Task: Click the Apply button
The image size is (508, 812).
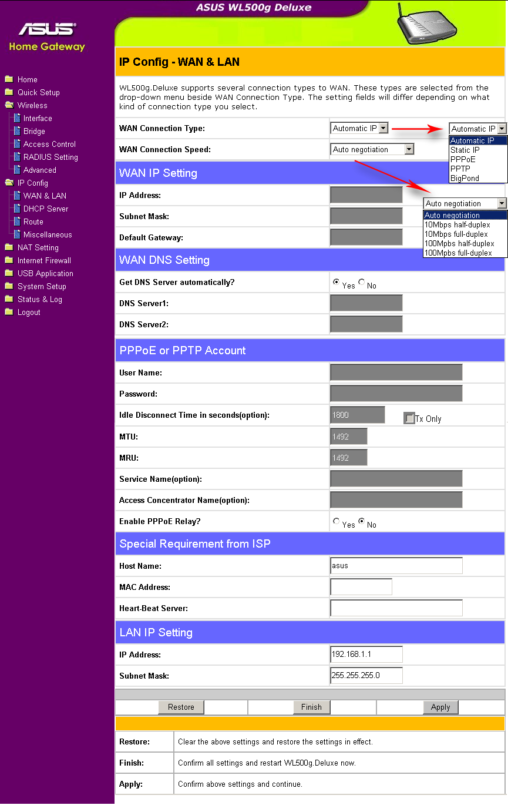Action: [x=440, y=707]
